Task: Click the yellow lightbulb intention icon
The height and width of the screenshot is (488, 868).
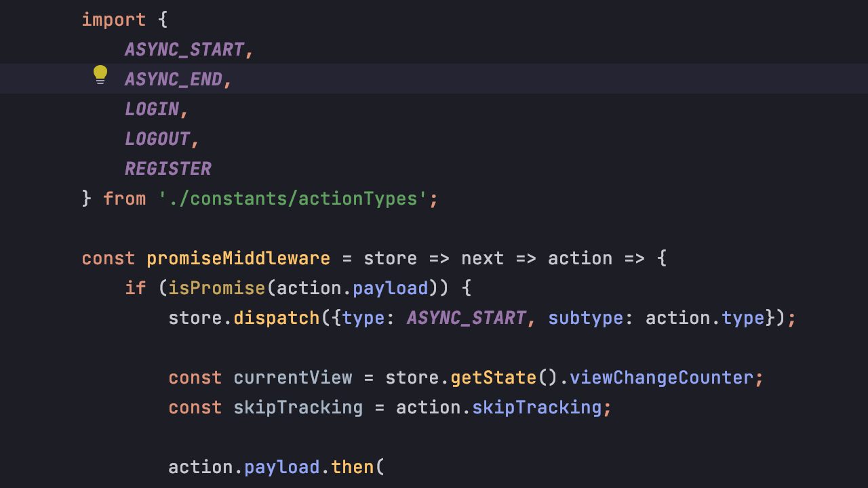Action: coord(100,75)
